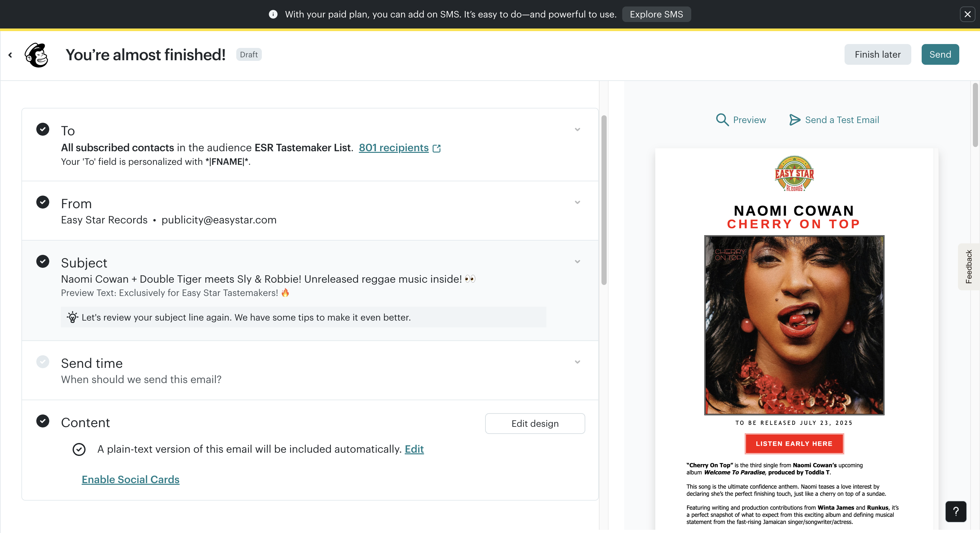Click the checkmark icon beside Subject
Viewport: 980px width, 533px height.
(42, 261)
